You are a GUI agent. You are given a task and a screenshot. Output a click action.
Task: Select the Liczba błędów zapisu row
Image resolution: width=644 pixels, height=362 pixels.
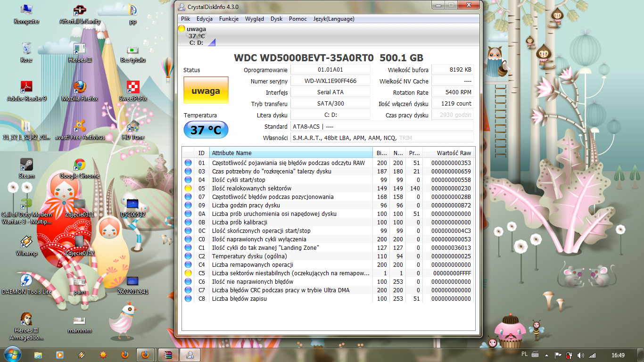click(x=328, y=298)
